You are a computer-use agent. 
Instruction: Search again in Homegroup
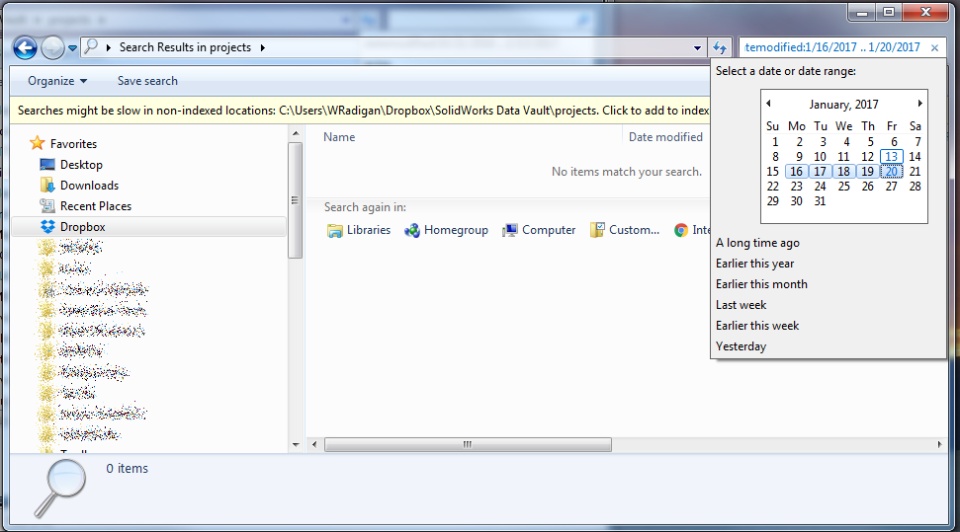pyautogui.click(x=456, y=230)
